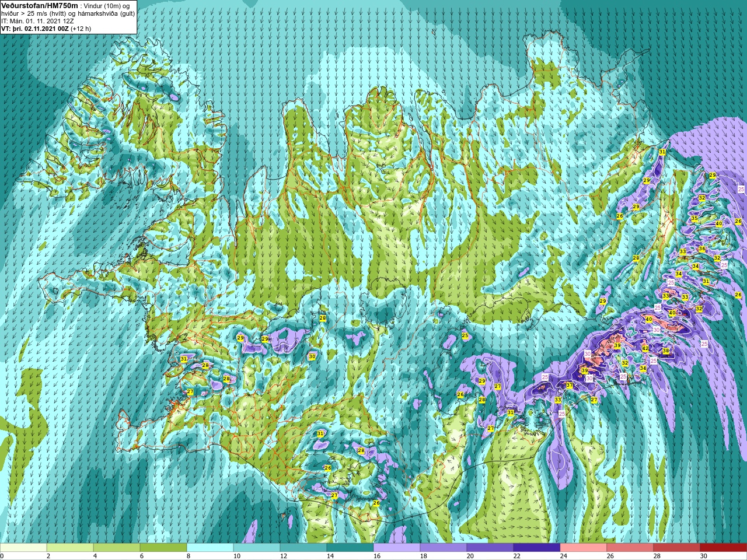The width and height of the screenshot is (747, 560).
Task: Pick the 26–28 m/s legend swatch
Action: coord(630,548)
